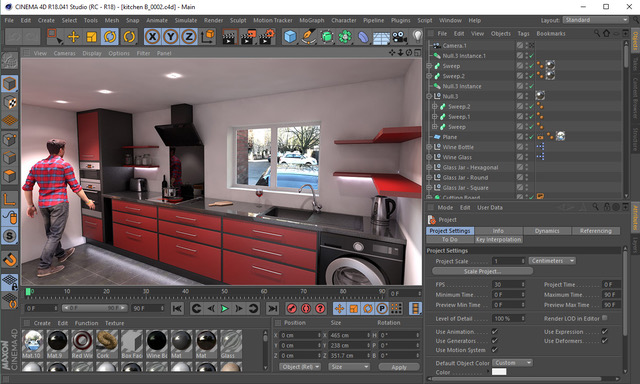Toggle the Enable Axis tool
The width and height of the screenshot is (640, 384).
9,199
